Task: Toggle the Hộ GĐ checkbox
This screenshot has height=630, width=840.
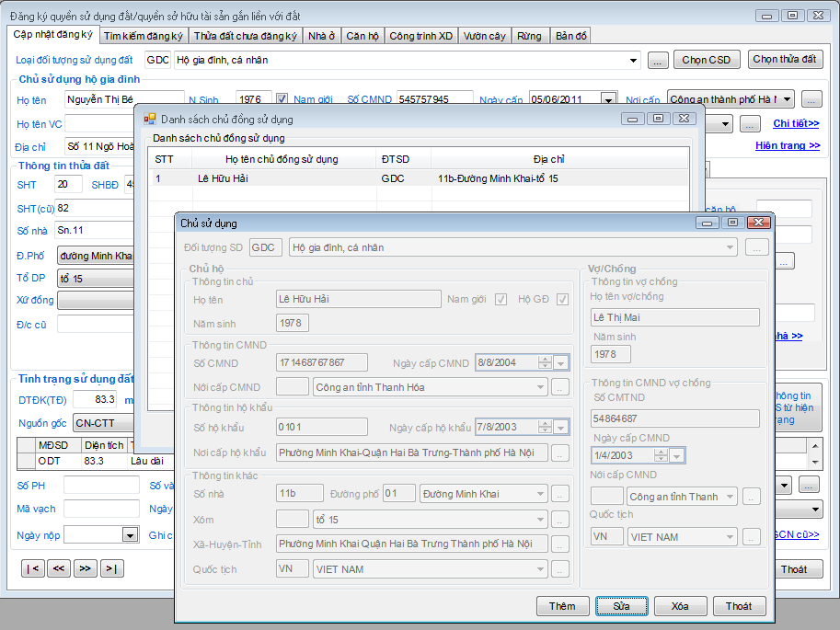Action: click(562, 299)
